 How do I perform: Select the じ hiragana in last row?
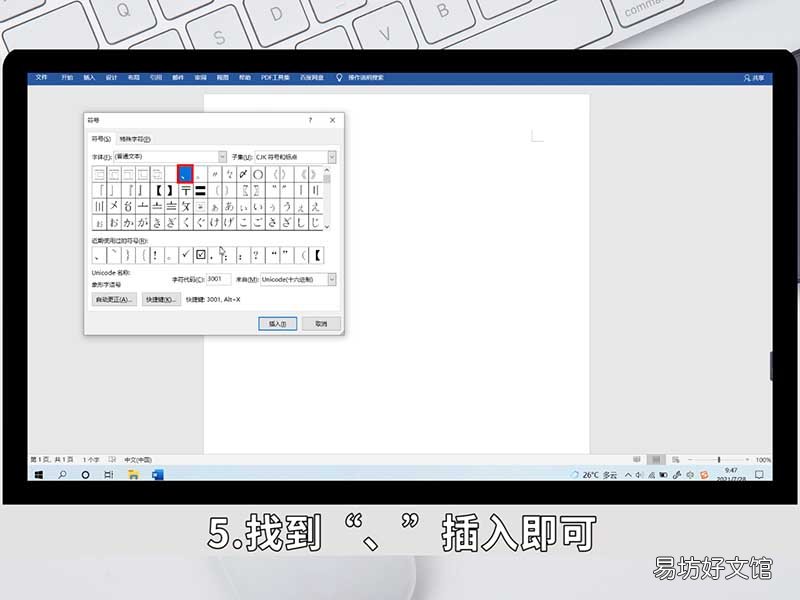pos(316,222)
